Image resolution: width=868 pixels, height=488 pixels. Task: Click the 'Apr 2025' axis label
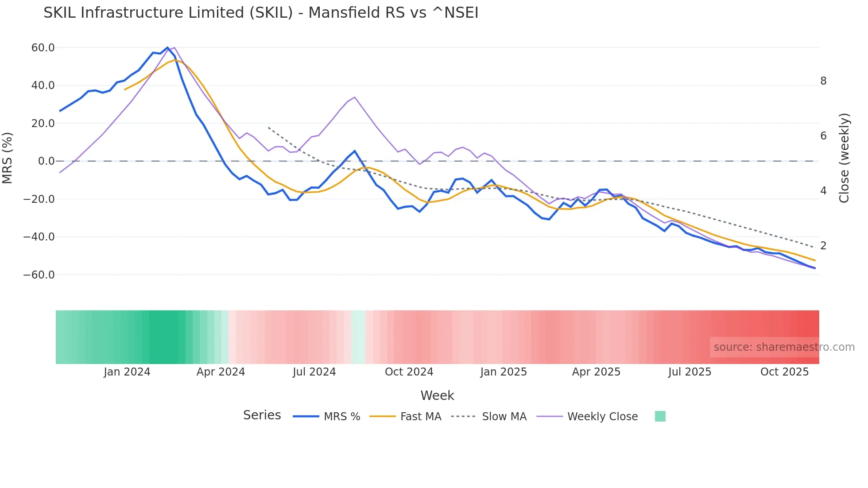(x=596, y=372)
